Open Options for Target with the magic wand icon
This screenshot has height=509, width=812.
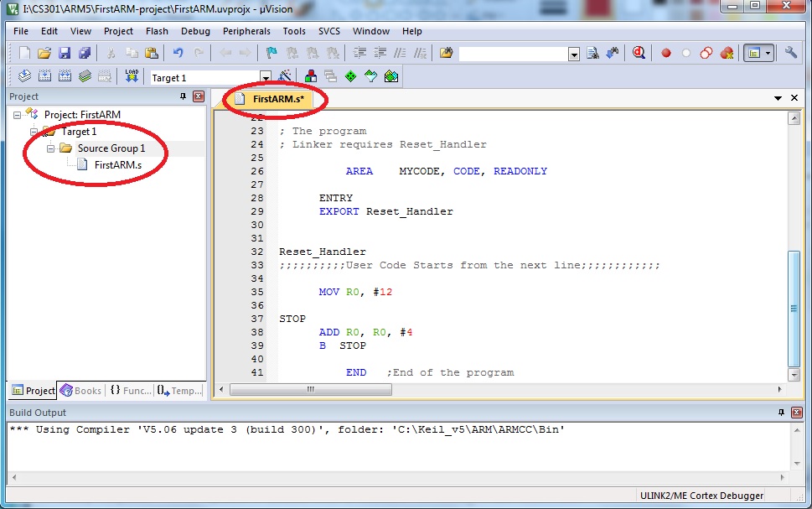[x=285, y=76]
